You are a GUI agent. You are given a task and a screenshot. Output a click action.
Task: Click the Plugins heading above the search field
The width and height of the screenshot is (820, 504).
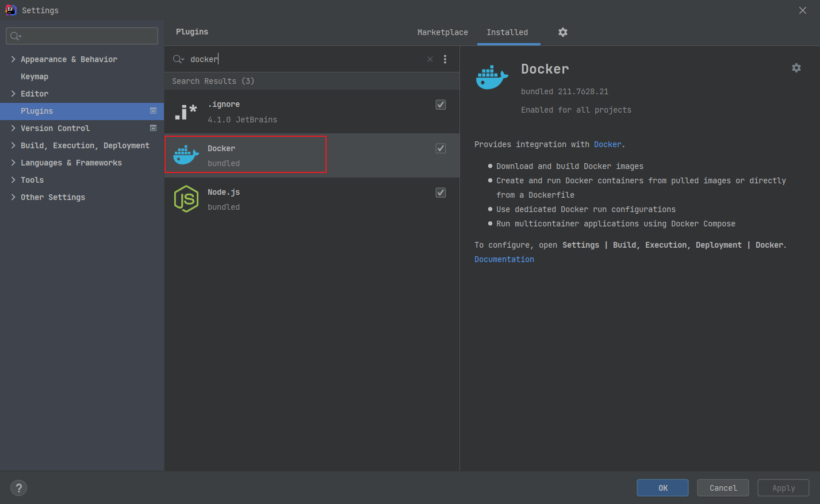(x=192, y=32)
